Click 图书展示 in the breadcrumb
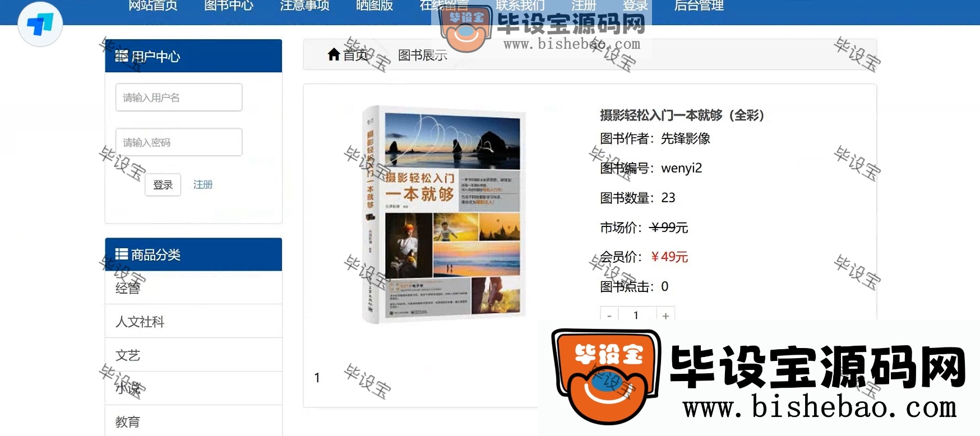Image resolution: width=980 pixels, height=436 pixels. tap(423, 55)
